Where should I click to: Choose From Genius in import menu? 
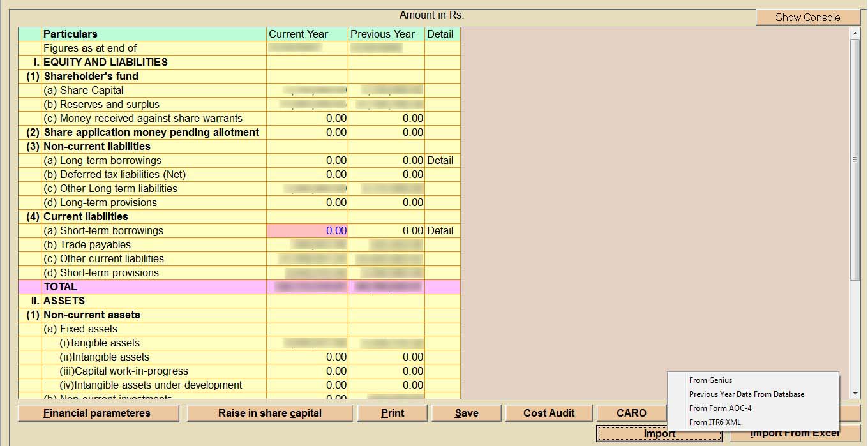[710, 380]
